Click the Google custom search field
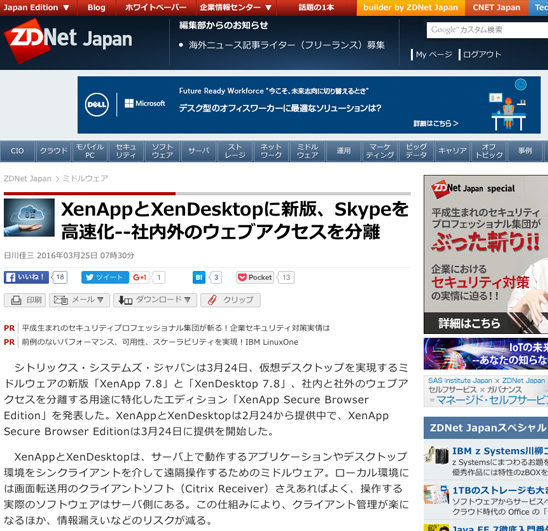Image resolution: width=548 pixels, height=531 pixels. tap(487, 30)
